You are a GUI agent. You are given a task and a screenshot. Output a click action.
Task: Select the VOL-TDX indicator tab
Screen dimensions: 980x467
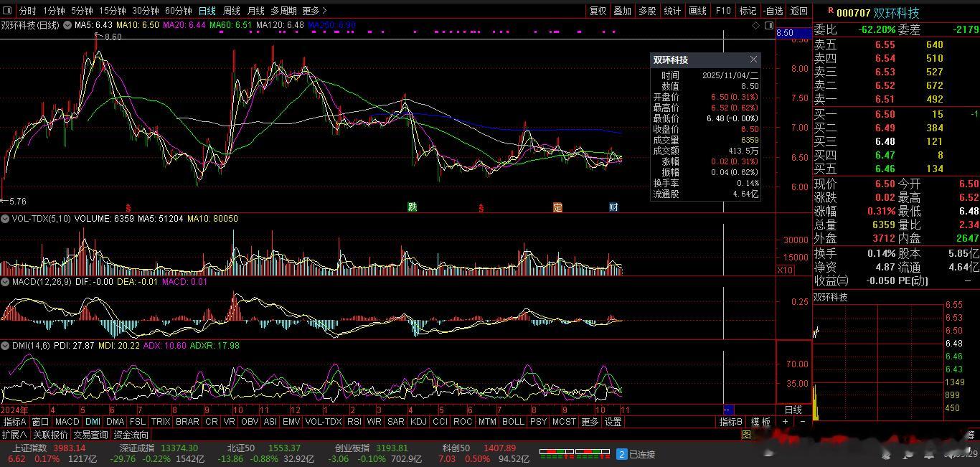(324, 422)
